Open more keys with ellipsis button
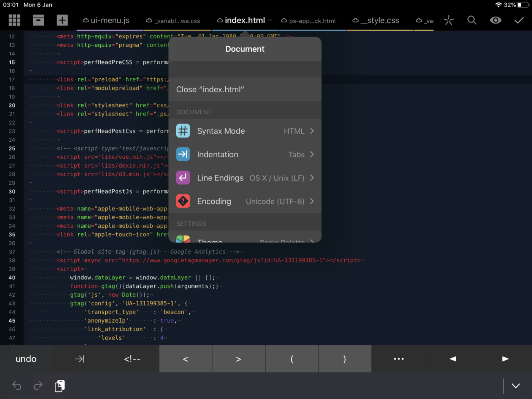 click(x=399, y=359)
